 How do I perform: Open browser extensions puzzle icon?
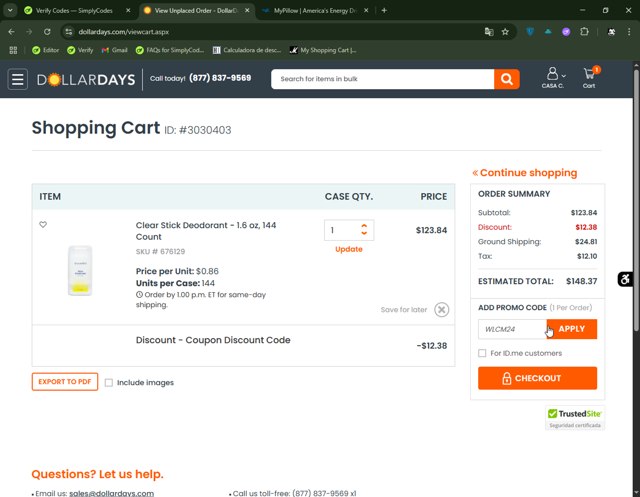point(584,32)
